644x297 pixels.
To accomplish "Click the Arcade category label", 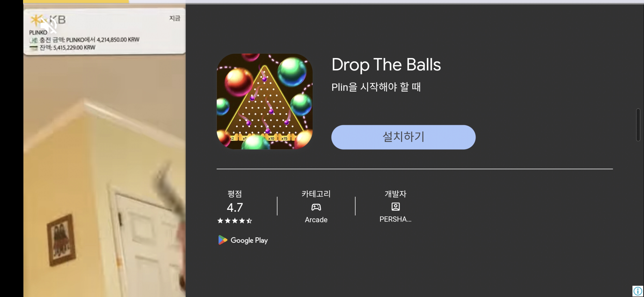I will tap(316, 220).
